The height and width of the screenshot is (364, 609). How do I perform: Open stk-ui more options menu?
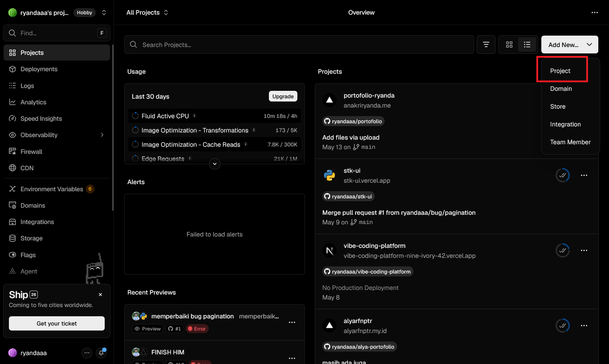click(x=584, y=175)
